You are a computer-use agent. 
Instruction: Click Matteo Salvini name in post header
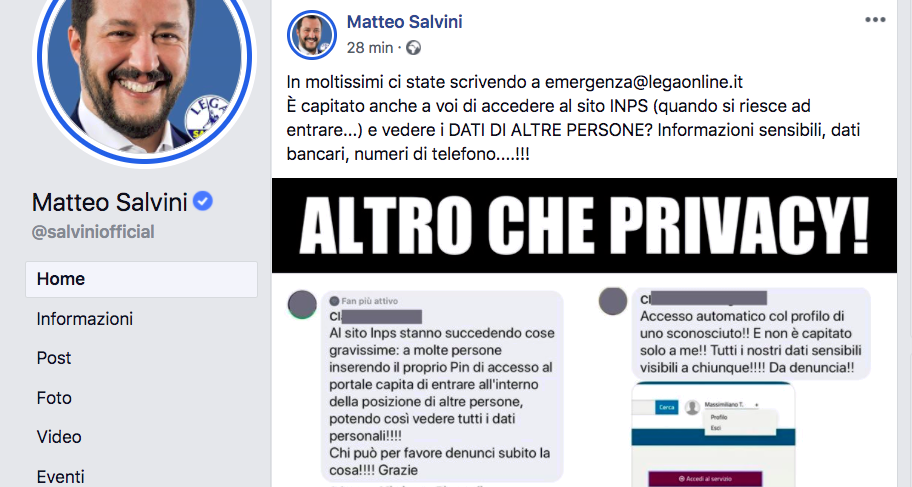click(405, 22)
